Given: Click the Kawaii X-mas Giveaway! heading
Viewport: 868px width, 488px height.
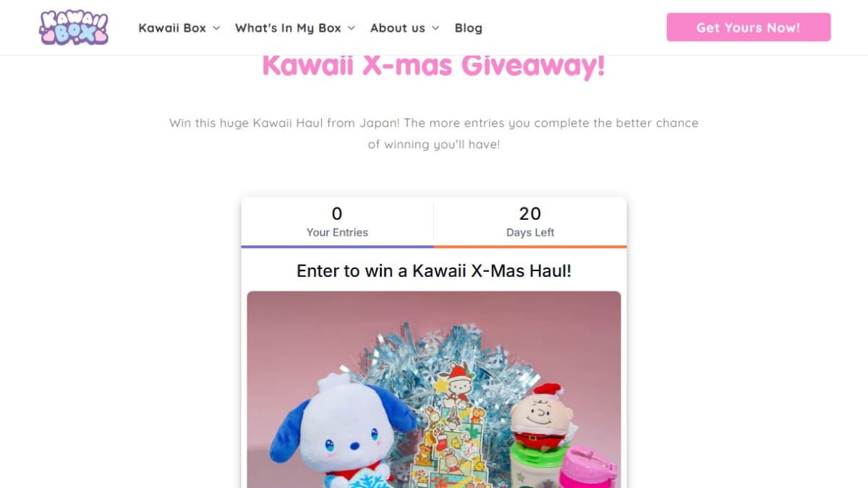Looking at the screenshot, I should point(433,65).
